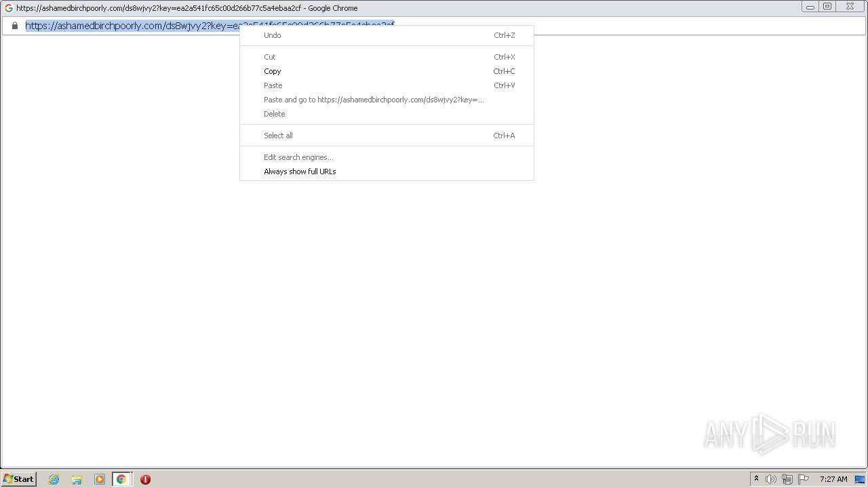868x488 pixels.
Task: Click the lock icon in address bar
Action: point(15,26)
